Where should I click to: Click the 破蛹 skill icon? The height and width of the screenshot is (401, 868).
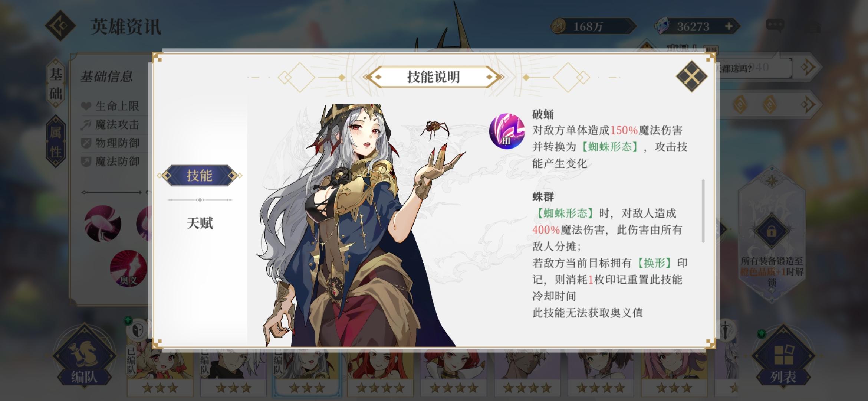coord(507,131)
